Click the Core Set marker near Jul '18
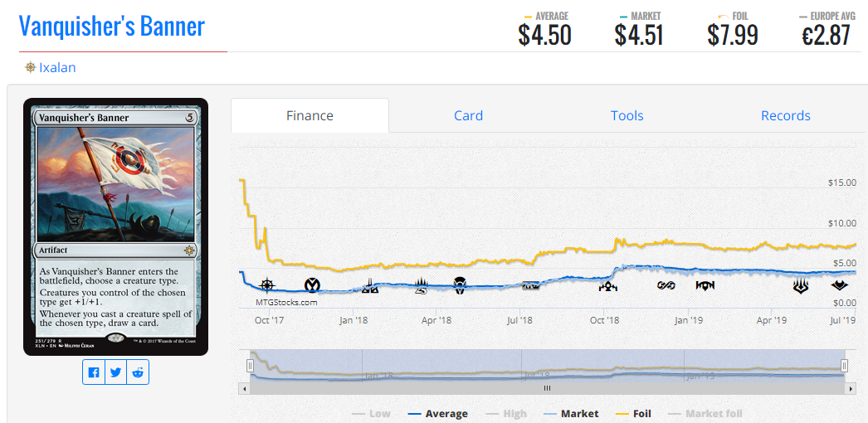Screen dimensions: 868x423 tap(530, 286)
